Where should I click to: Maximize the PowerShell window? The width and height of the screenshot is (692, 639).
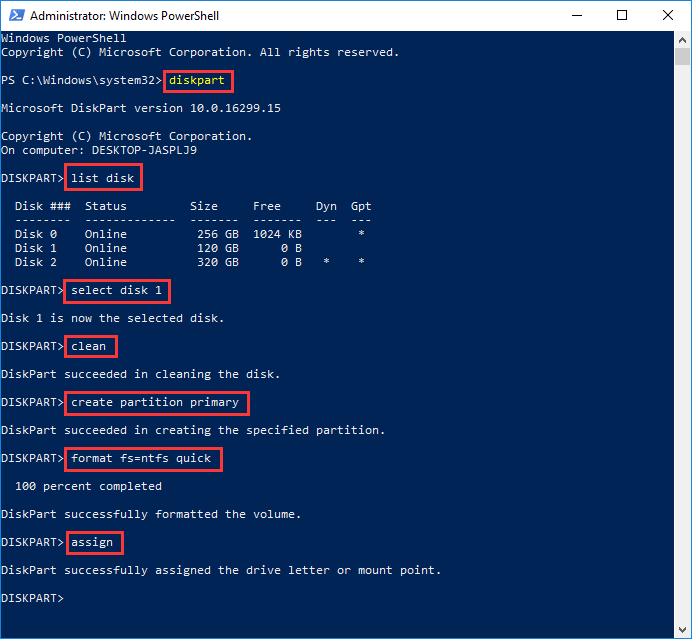[x=622, y=16]
